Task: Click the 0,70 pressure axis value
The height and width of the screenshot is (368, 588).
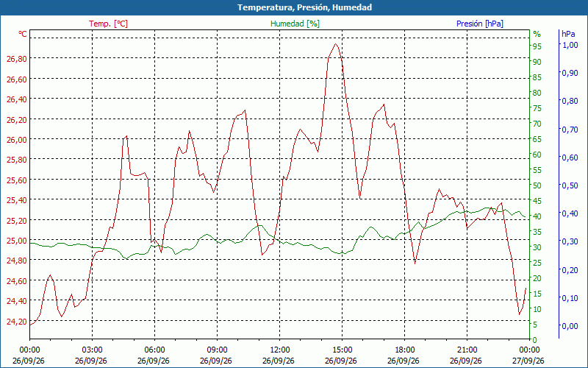Action: 570,130
